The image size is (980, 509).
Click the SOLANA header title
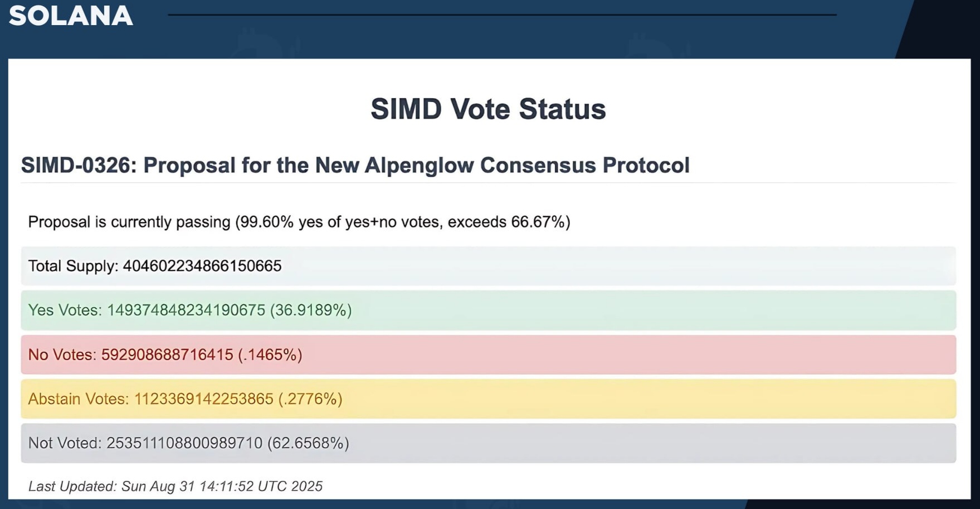71,16
